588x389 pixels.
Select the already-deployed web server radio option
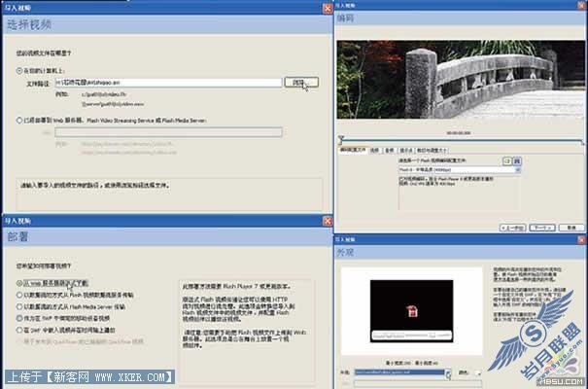pos(19,121)
